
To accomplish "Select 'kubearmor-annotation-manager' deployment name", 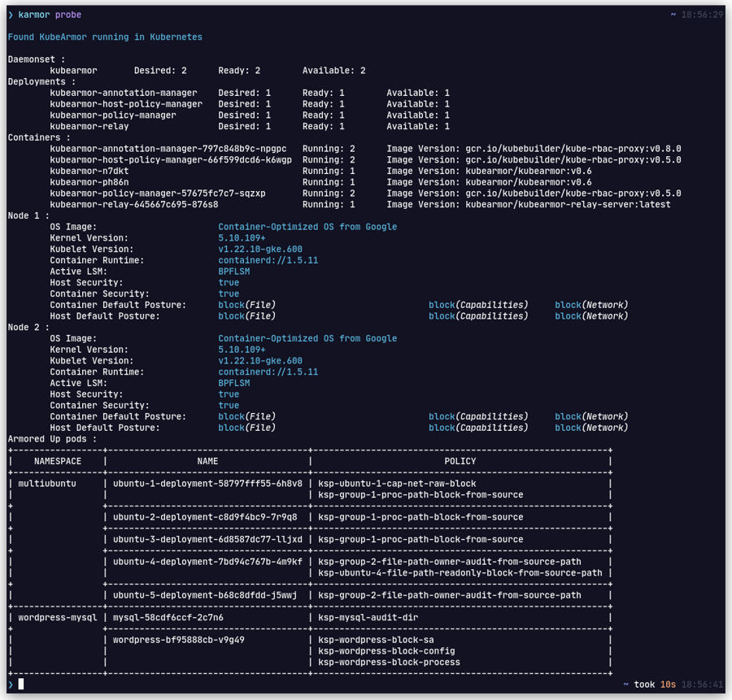I will click(124, 93).
